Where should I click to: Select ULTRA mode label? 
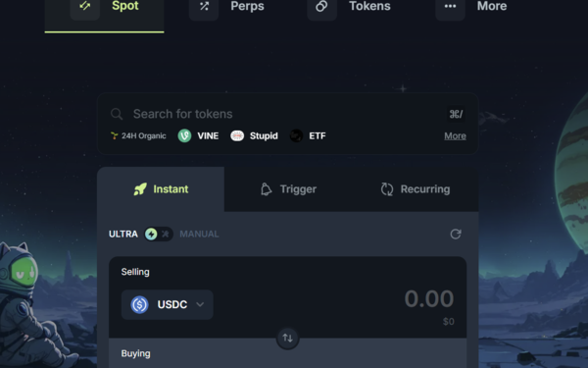[x=123, y=234]
